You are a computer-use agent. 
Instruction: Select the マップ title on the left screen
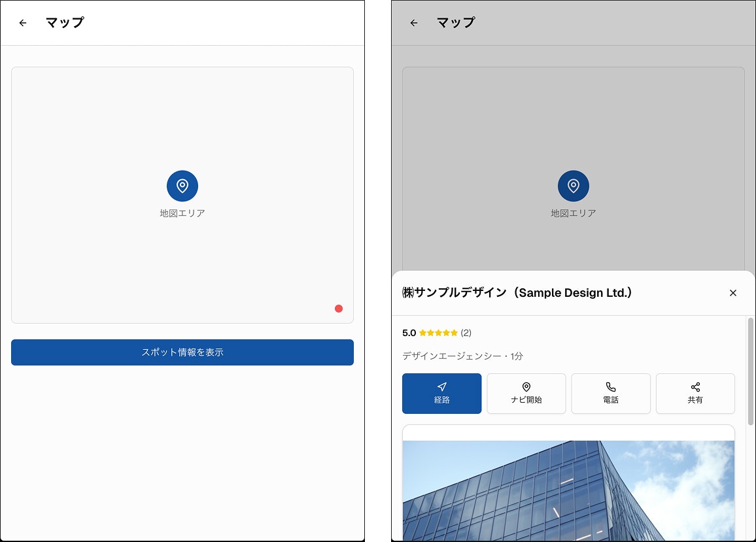(65, 22)
